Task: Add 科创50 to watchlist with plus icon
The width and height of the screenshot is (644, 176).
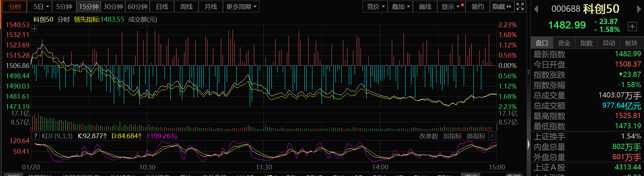Action: (632, 26)
